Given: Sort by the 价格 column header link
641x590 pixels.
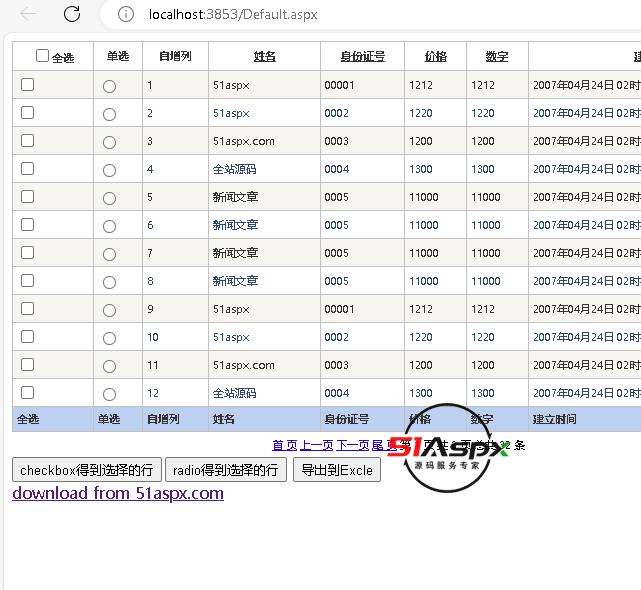Looking at the screenshot, I should (435, 56).
